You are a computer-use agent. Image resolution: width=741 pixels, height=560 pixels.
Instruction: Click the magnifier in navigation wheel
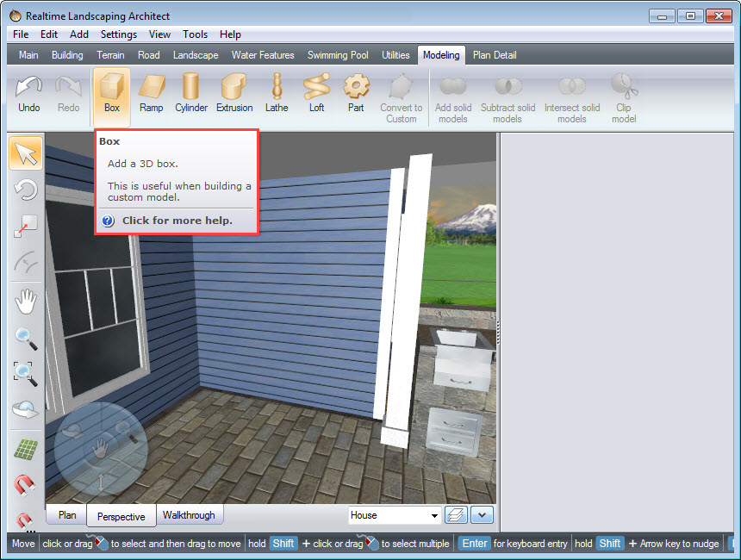[x=126, y=431]
